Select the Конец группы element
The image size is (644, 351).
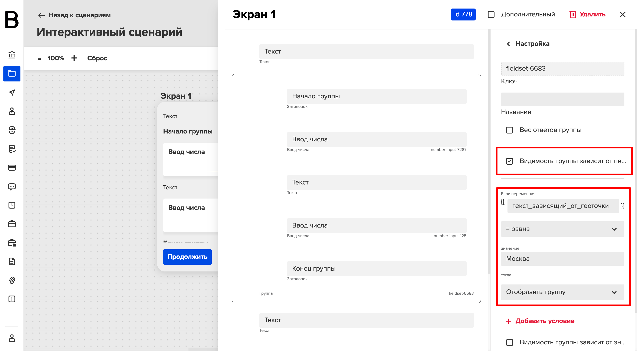377,269
